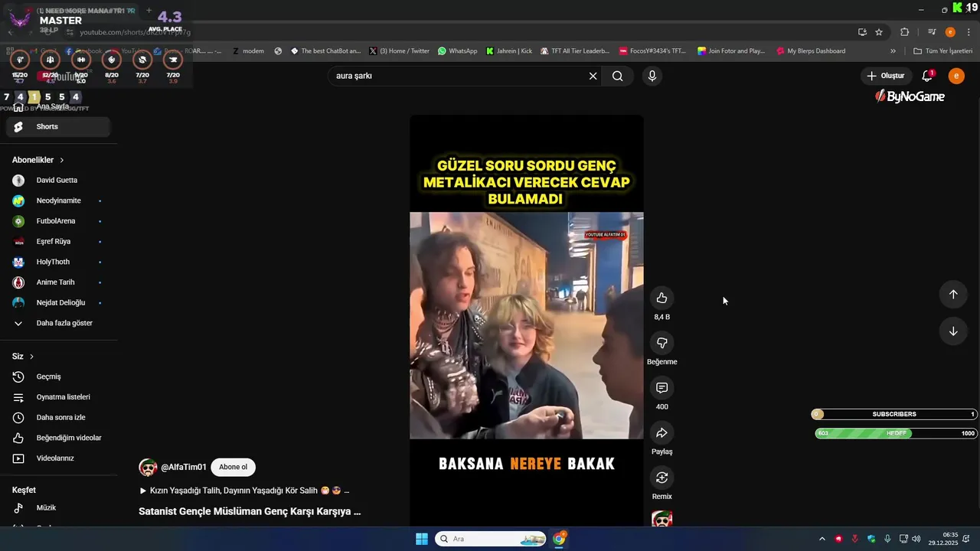Go to next short with down arrow
Screen dimensions: 980x551
[x=953, y=331]
